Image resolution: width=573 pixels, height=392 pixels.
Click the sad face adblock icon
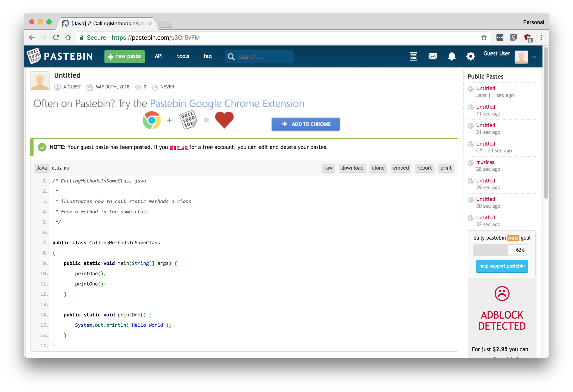pos(502,293)
